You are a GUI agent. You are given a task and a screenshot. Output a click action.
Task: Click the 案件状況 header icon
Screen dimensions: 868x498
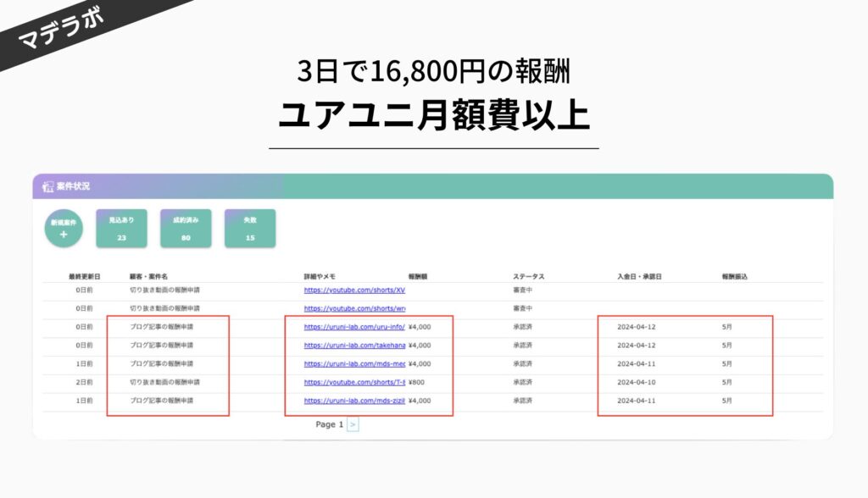47,186
